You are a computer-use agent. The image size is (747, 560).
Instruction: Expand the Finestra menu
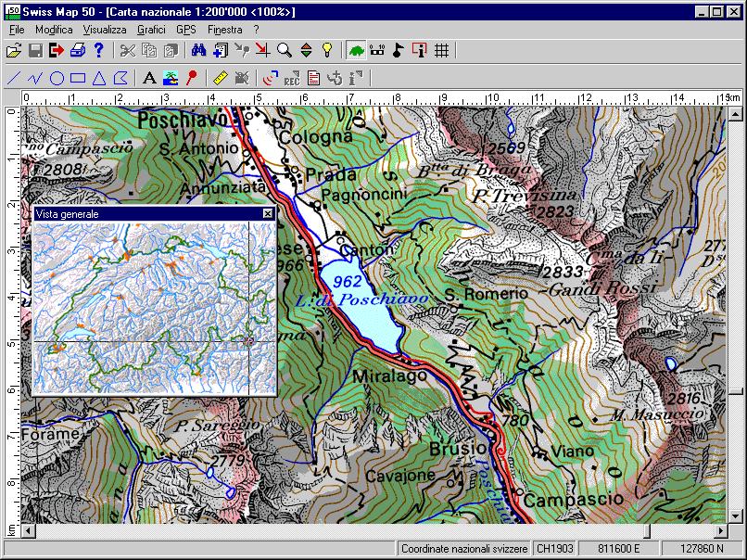tap(225, 30)
